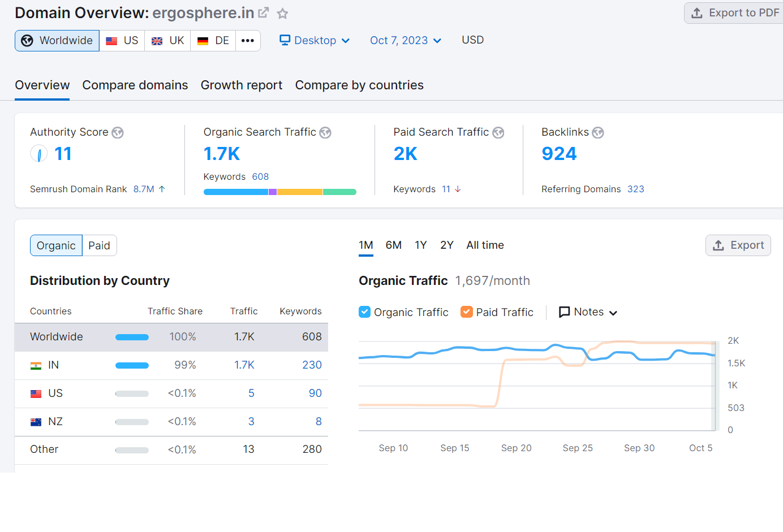Select the Worldwide database button
783x532 pixels.
57,41
